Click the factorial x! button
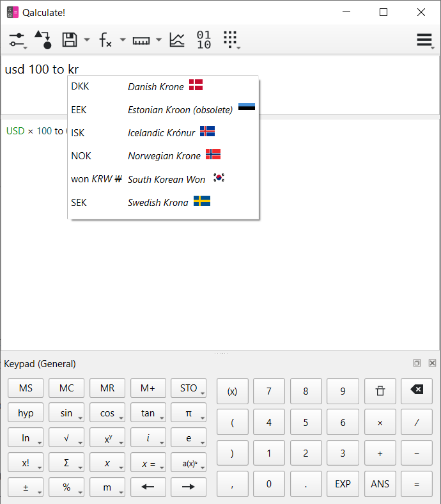Screen dimensions: 441x504 26,462
